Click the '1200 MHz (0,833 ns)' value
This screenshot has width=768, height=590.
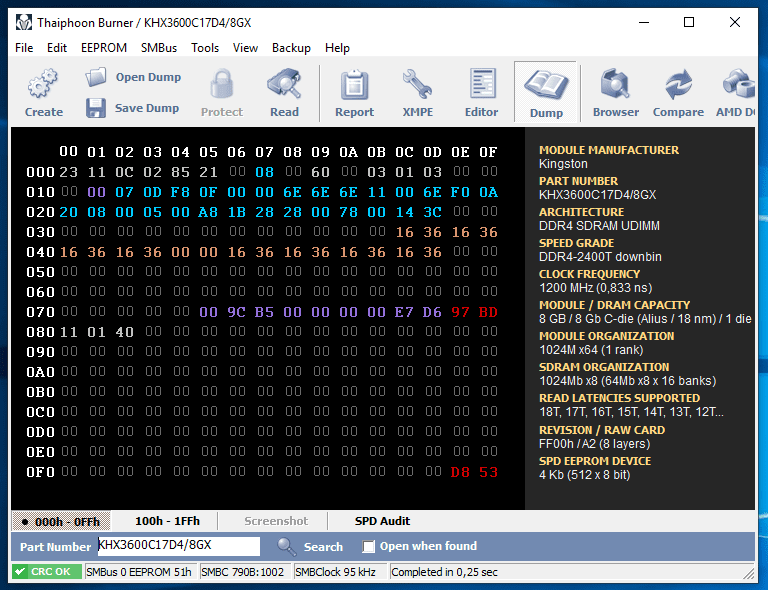click(x=596, y=288)
